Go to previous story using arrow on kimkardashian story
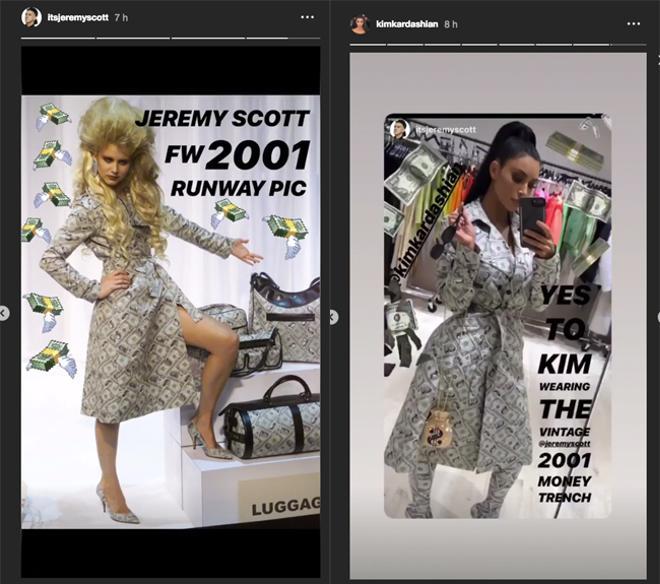Screen dimensions: 660x584 coord(333,317)
